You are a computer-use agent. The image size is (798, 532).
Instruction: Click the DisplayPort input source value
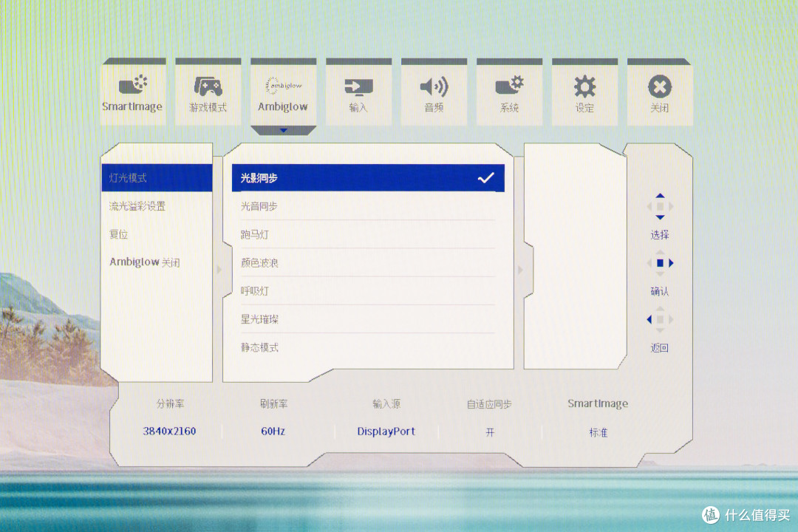click(x=386, y=432)
